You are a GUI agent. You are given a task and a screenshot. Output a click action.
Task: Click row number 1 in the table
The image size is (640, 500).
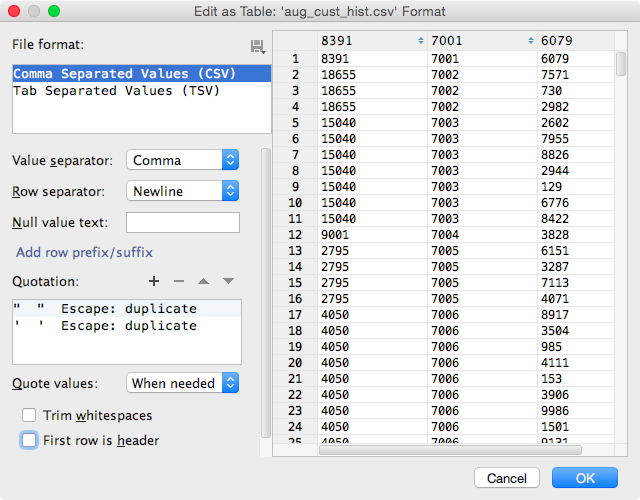coord(296,59)
